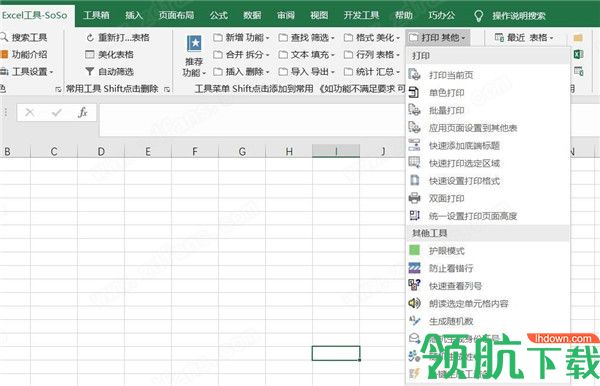Switch to the 工具箱 tab
This screenshot has width=600, height=386.
(96, 15)
